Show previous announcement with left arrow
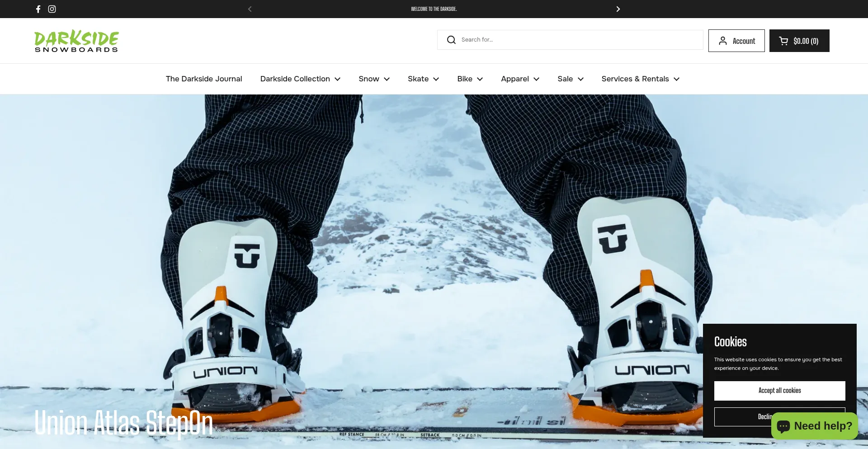Viewport: 868px width, 449px height. point(250,9)
